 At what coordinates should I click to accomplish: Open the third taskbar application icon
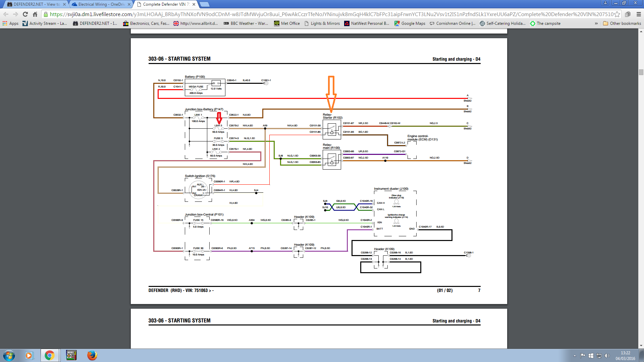tap(71, 355)
